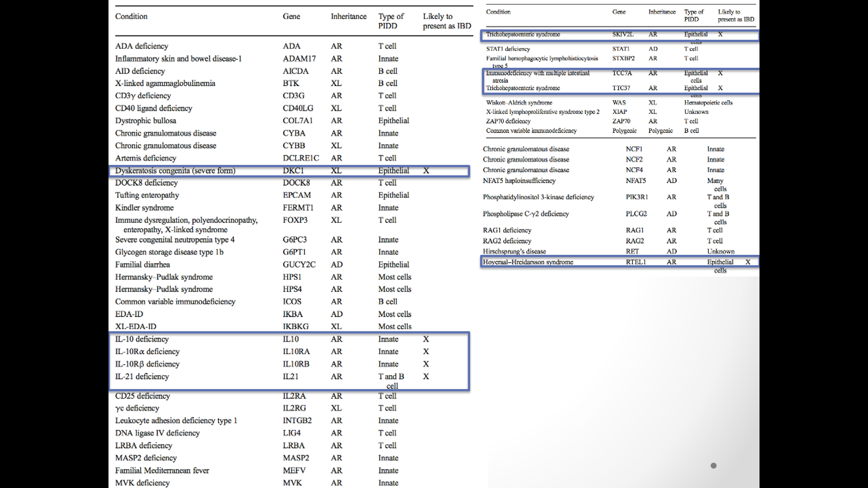This screenshot has height=488, width=868.
Task: Click the X mark in the Hoyeraal–Hreidarsson syndrome row
Action: click(x=748, y=262)
